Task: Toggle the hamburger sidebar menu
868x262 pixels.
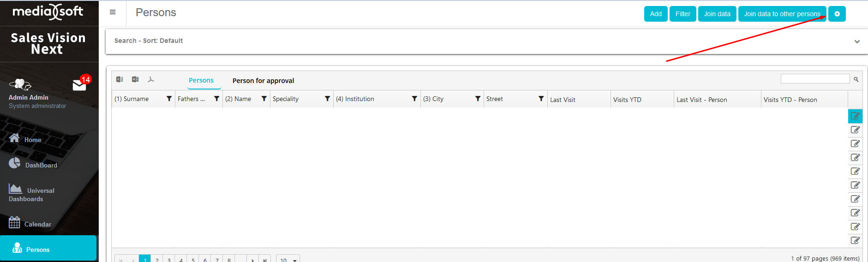Action: click(x=113, y=12)
